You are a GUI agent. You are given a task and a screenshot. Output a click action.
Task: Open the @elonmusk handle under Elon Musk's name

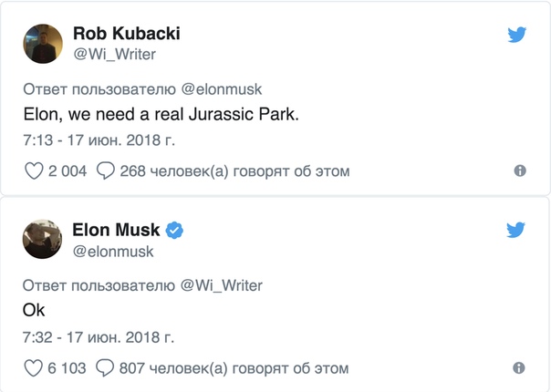113,252
